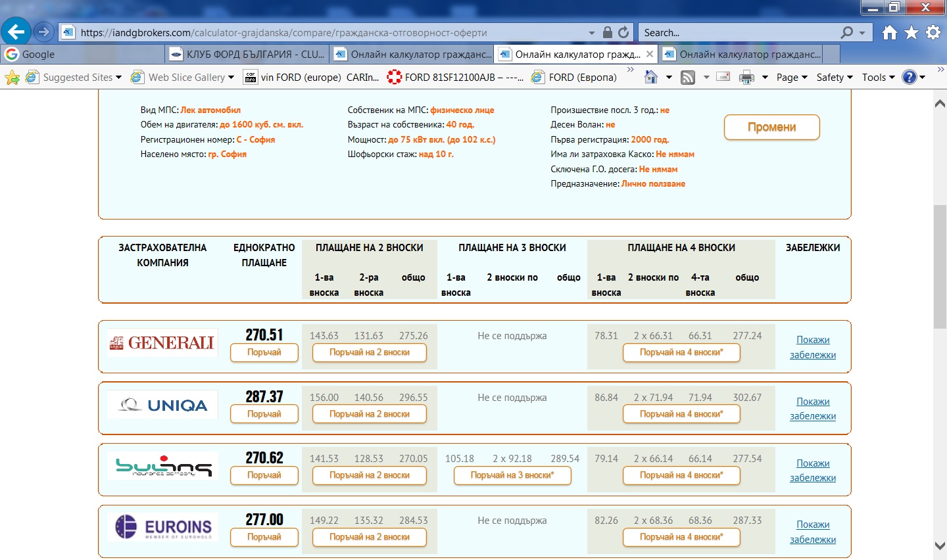Screen dimensions: 947x560
Task: Click the browser Back arrow button
Action: [16, 32]
